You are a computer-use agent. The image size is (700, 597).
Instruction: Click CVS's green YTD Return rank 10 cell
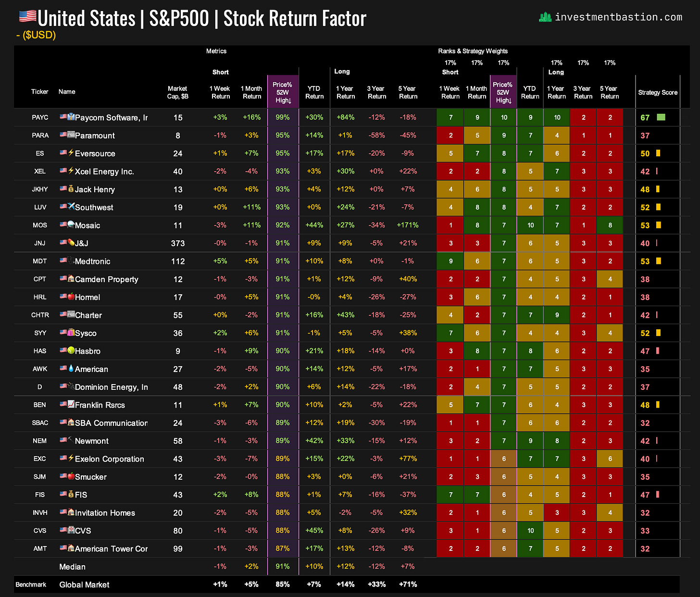point(530,531)
